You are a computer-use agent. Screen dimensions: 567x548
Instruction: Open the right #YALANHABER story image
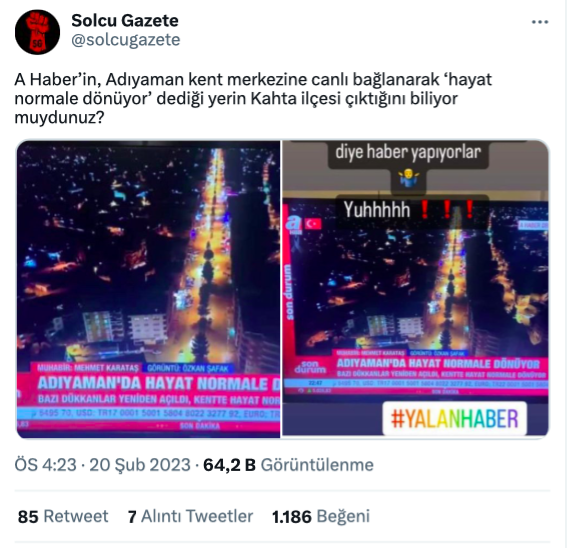click(x=415, y=288)
